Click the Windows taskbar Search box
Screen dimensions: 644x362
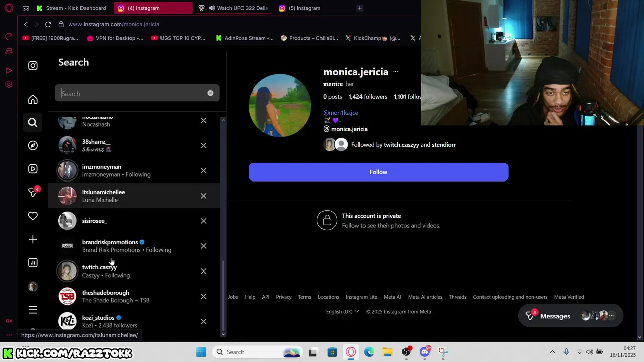[257, 352]
